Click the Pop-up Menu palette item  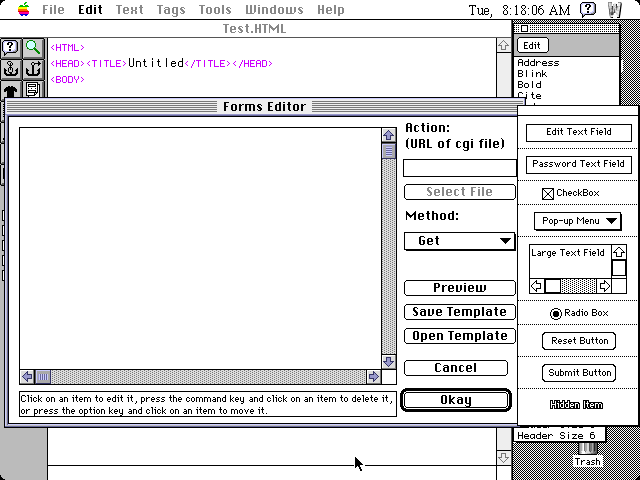coord(578,221)
